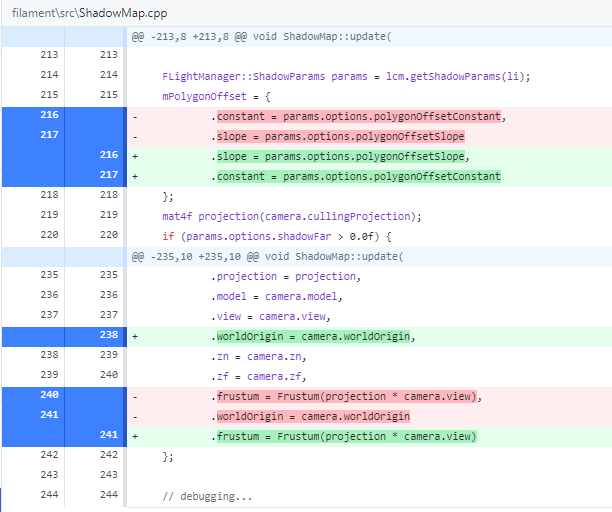Open the filament\src\ShadowMap.cpp file path header

(x=89, y=13)
